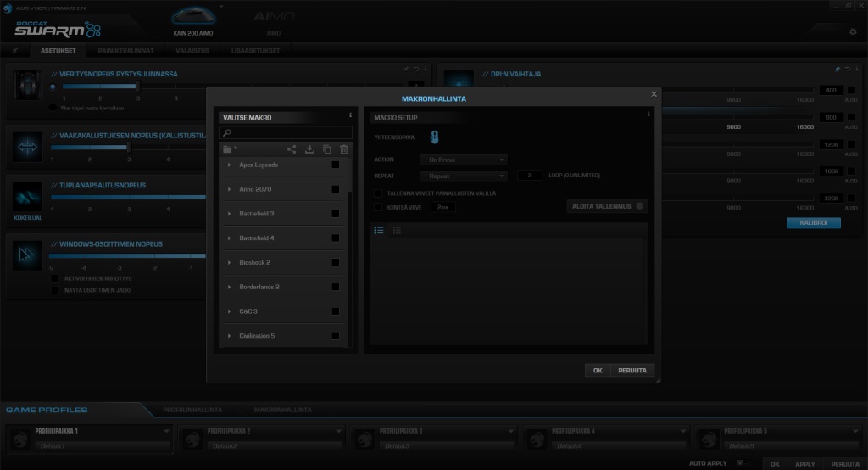The height and width of the screenshot is (470, 868).
Task: Tick the Battlefield 3 checkbox
Action: tap(336, 214)
